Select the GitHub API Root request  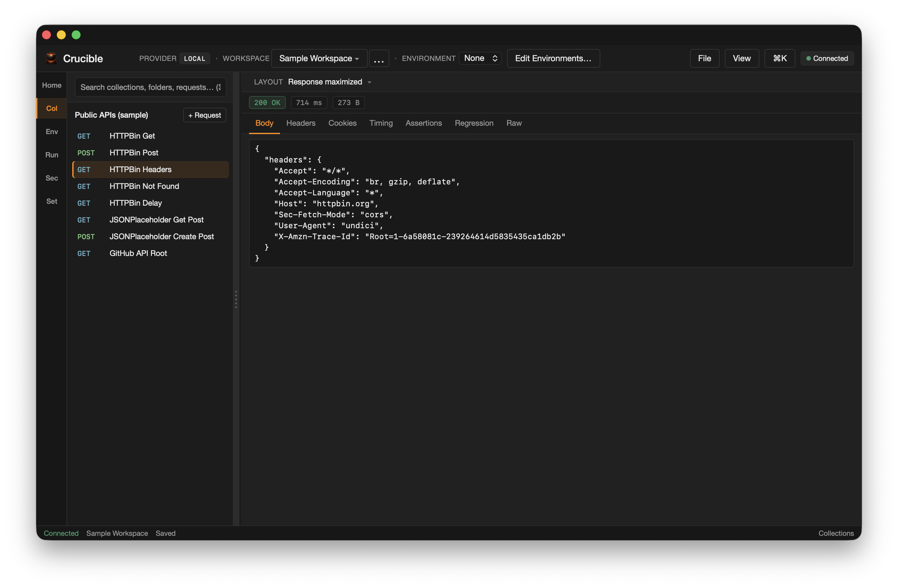point(151,253)
